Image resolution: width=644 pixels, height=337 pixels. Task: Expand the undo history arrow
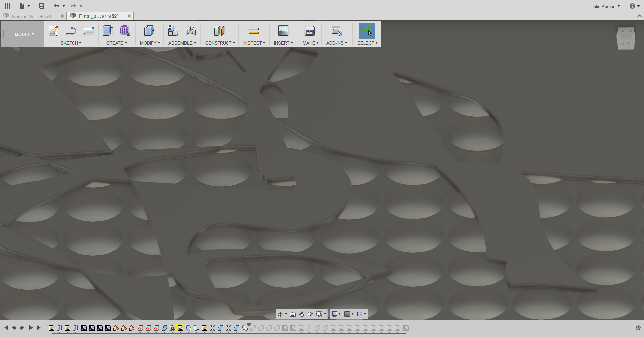64,6
